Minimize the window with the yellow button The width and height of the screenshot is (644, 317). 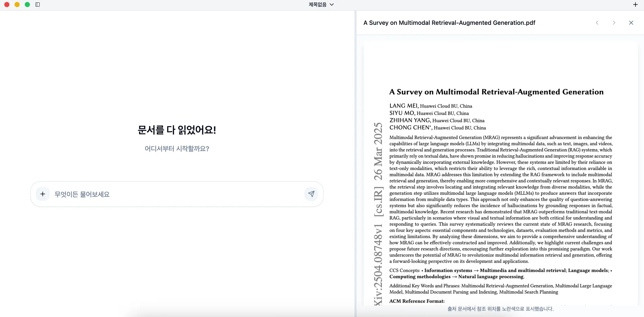(x=17, y=5)
